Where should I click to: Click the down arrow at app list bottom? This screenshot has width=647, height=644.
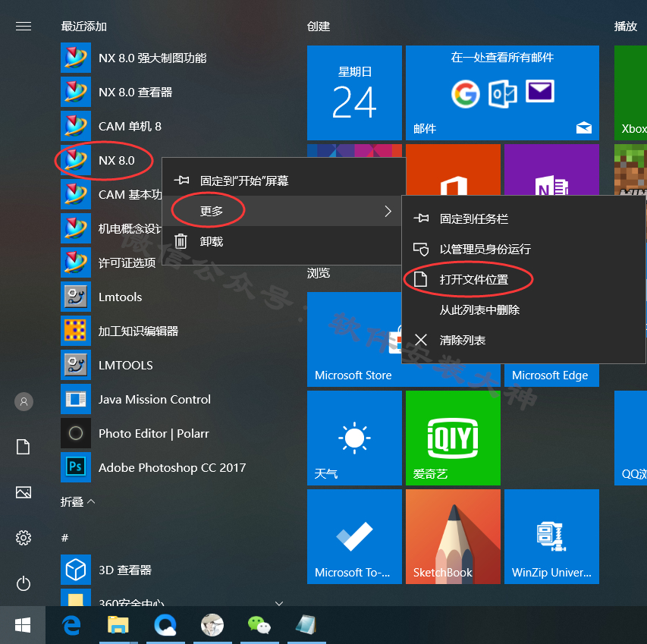(279, 603)
